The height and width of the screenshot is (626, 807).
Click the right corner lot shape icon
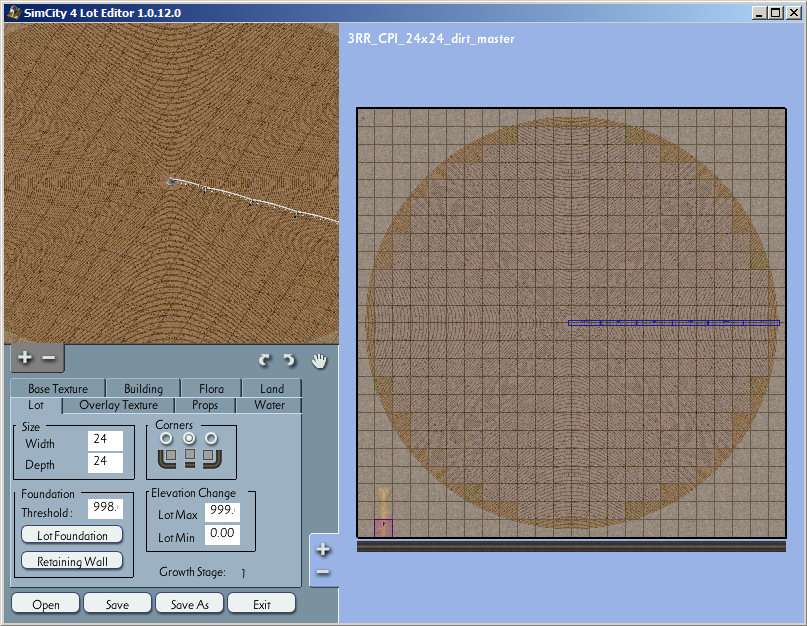tap(212, 458)
